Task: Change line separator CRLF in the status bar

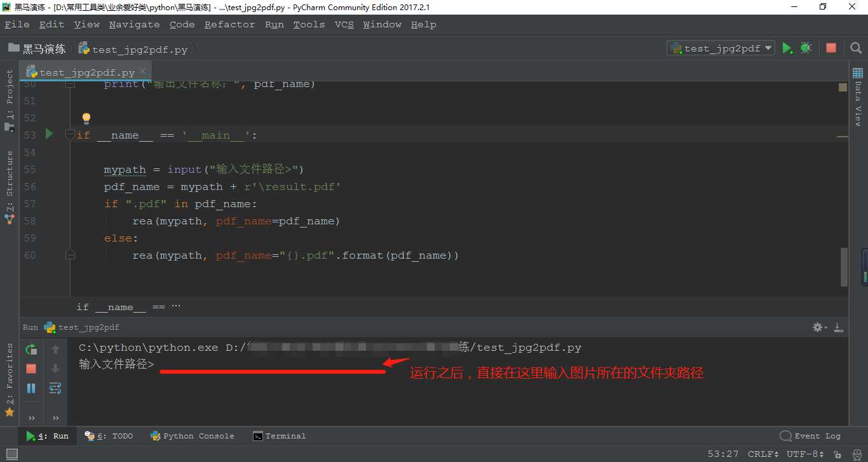Action: pyautogui.click(x=763, y=454)
